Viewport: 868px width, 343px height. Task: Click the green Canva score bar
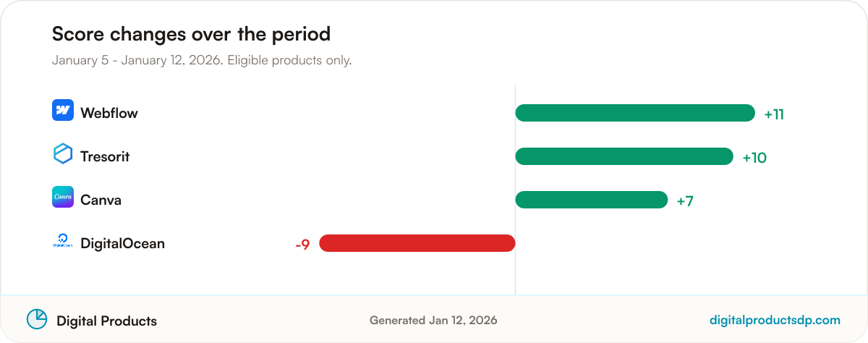[x=591, y=200]
